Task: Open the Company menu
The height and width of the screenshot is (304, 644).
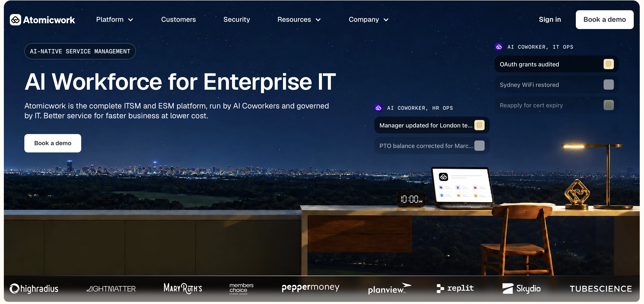Action: tap(369, 19)
